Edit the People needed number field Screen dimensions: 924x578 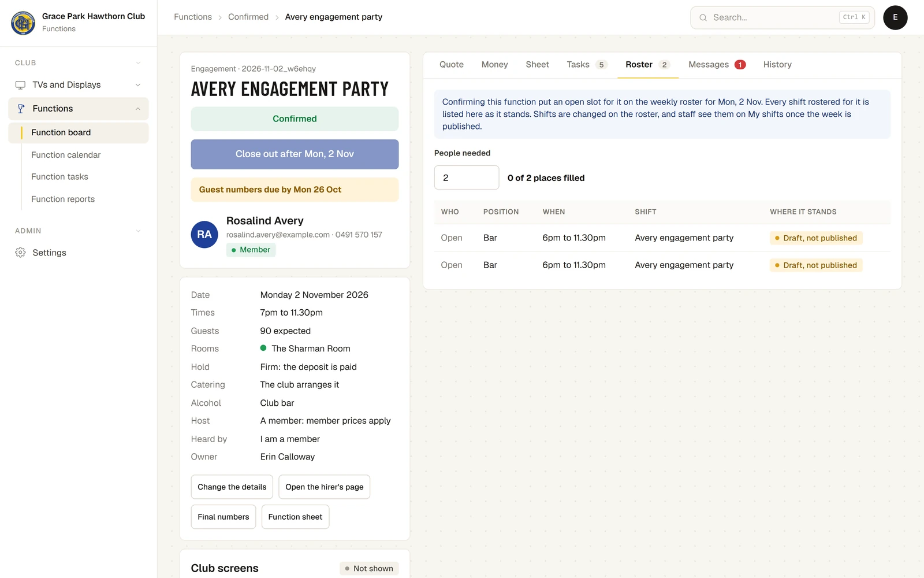(x=467, y=177)
